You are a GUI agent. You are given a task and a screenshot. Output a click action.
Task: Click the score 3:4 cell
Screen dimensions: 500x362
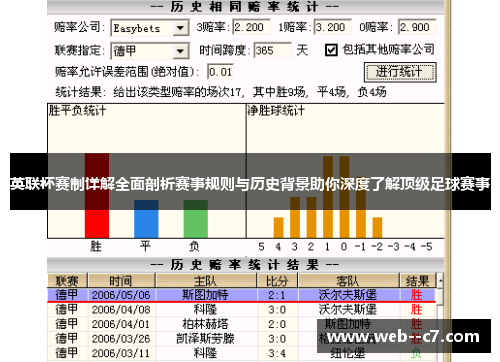coord(277,353)
